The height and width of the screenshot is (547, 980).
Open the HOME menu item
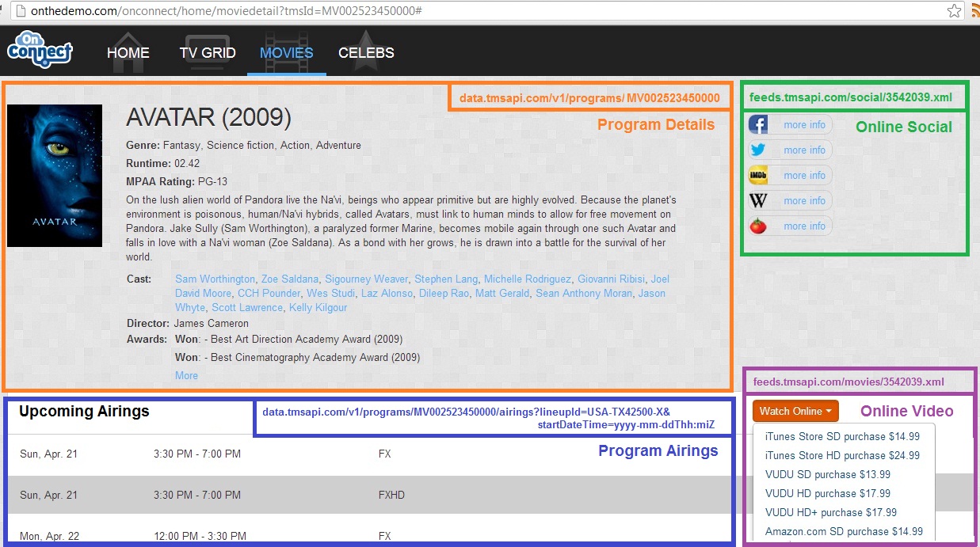128,53
